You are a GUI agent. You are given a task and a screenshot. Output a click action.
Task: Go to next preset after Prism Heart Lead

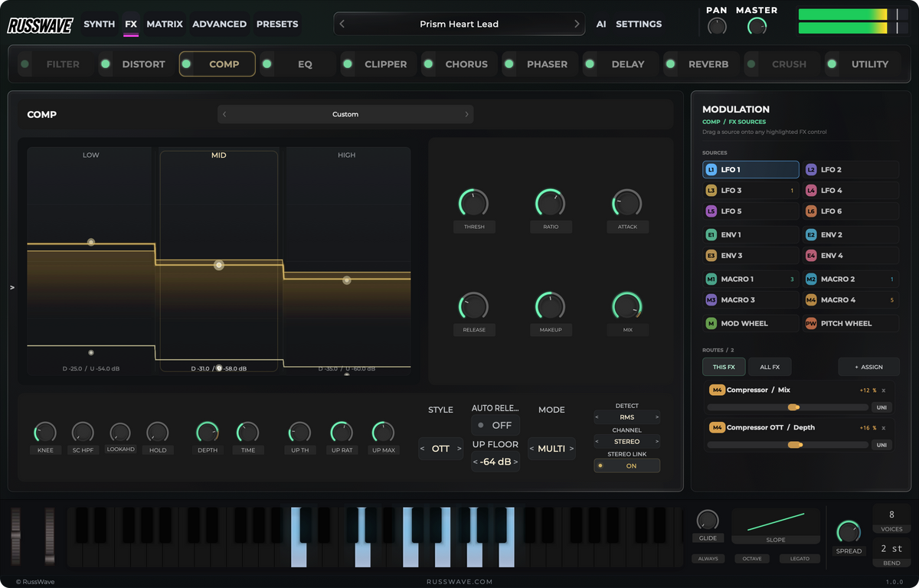577,24
